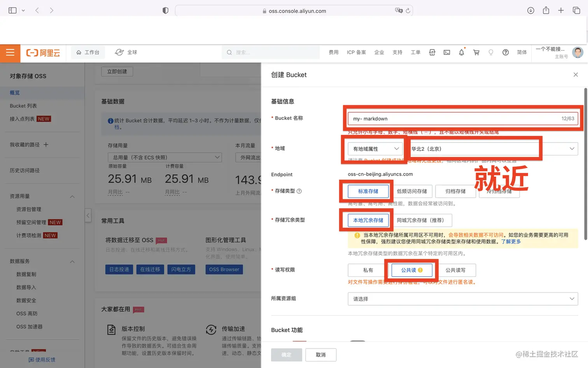Collapse the 资源用量 sidebar section
This screenshot has width=588, height=368.
tap(72, 196)
